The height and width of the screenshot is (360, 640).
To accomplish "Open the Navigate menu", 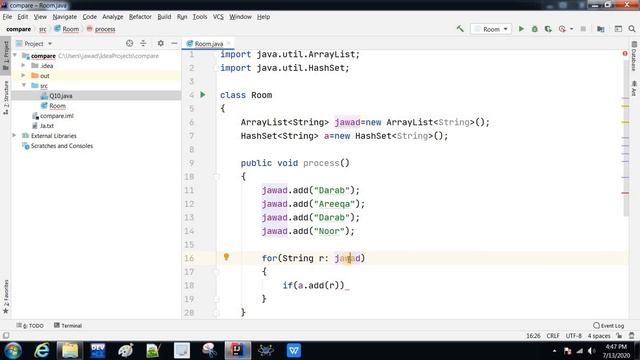I will click(x=64, y=17).
